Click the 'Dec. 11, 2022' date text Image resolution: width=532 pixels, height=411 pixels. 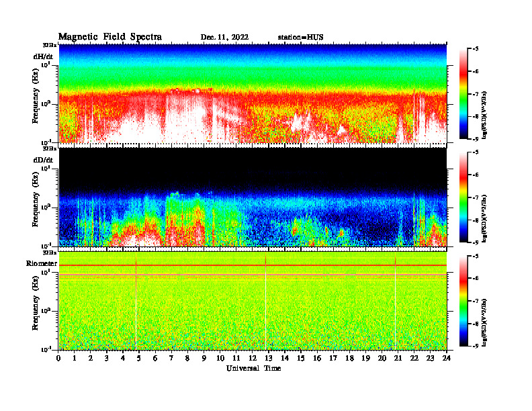coord(224,38)
